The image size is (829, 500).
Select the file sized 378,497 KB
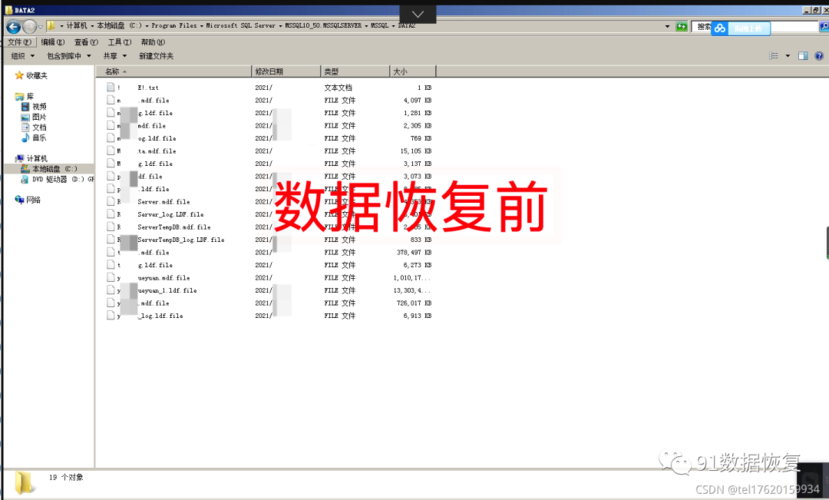tap(269, 253)
